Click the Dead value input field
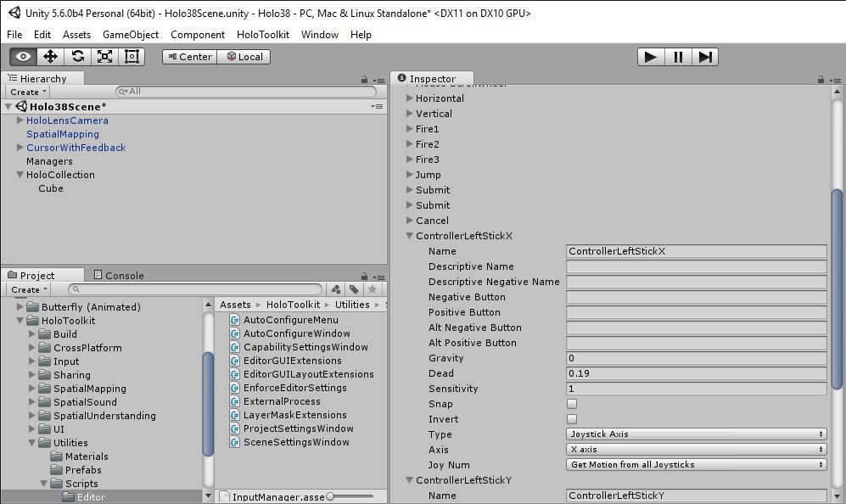 tap(696, 373)
